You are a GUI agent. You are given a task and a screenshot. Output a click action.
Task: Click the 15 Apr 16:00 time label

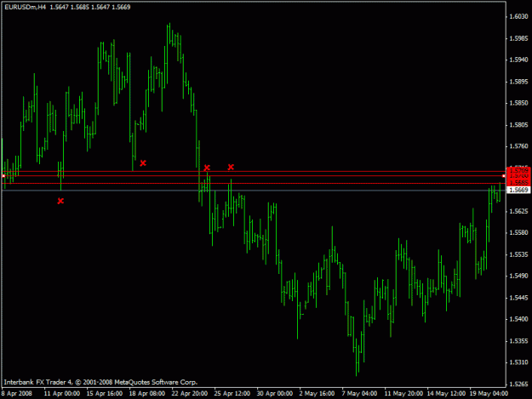pos(105,394)
